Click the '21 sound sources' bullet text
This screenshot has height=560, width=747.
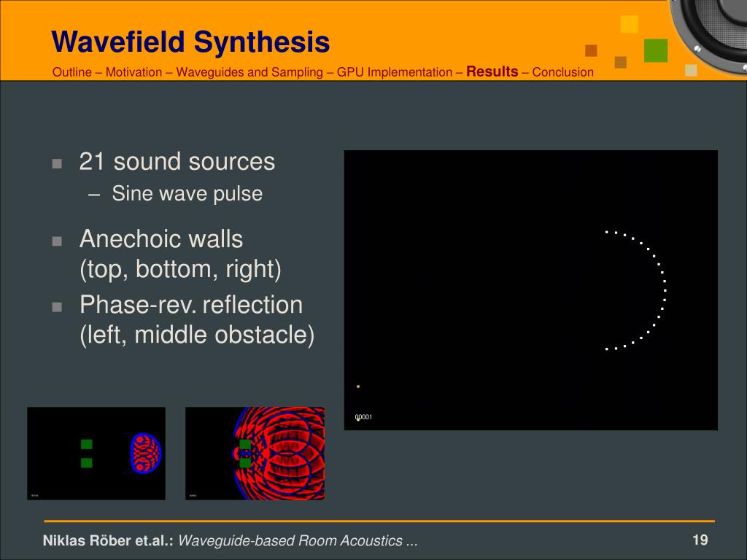(177, 161)
